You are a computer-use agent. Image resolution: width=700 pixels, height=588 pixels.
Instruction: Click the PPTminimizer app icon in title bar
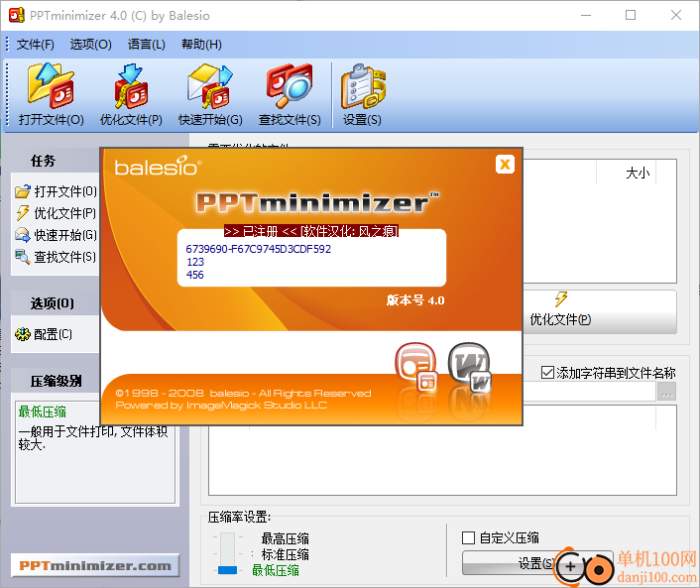click(x=17, y=15)
